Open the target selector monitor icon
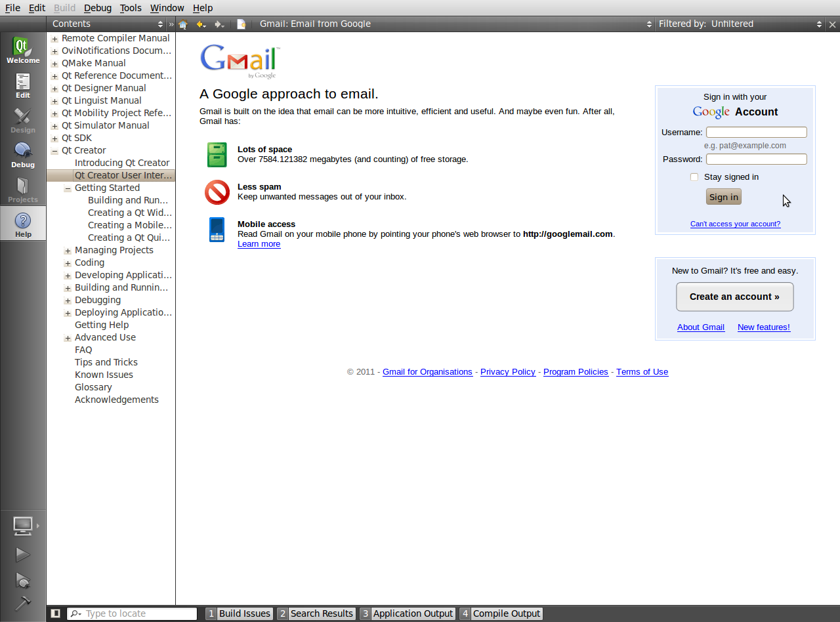The image size is (840, 622). coord(23,525)
